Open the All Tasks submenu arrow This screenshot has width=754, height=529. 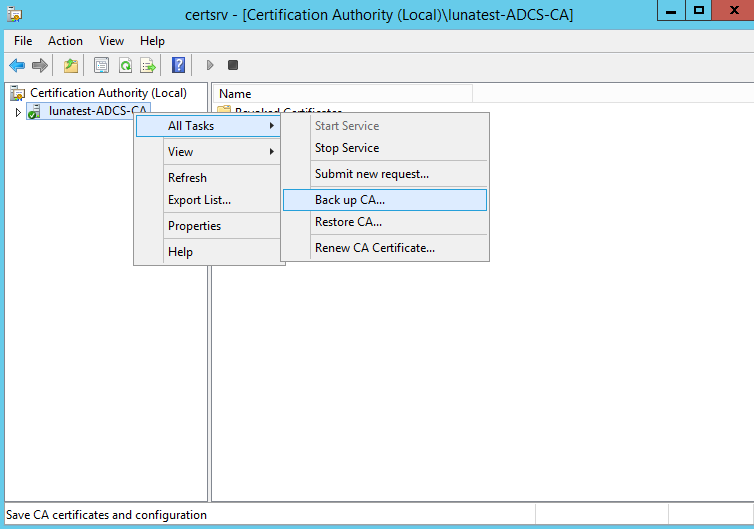[x=272, y=126]
